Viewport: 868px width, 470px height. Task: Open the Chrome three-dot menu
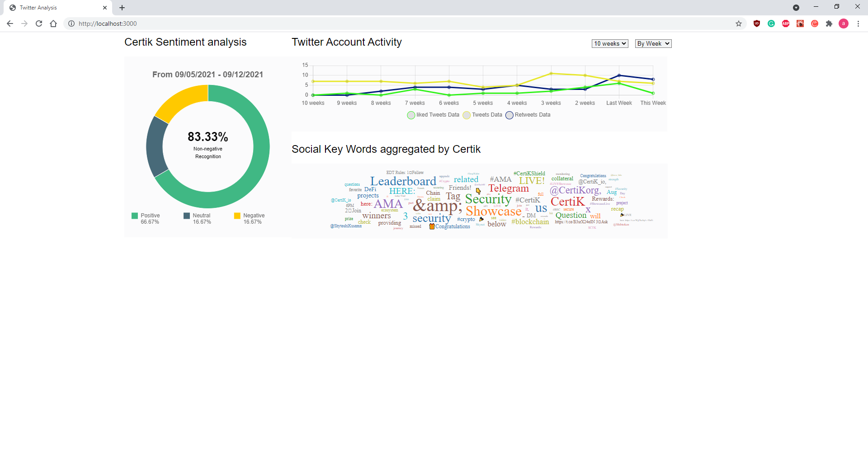tap(859, 23)
